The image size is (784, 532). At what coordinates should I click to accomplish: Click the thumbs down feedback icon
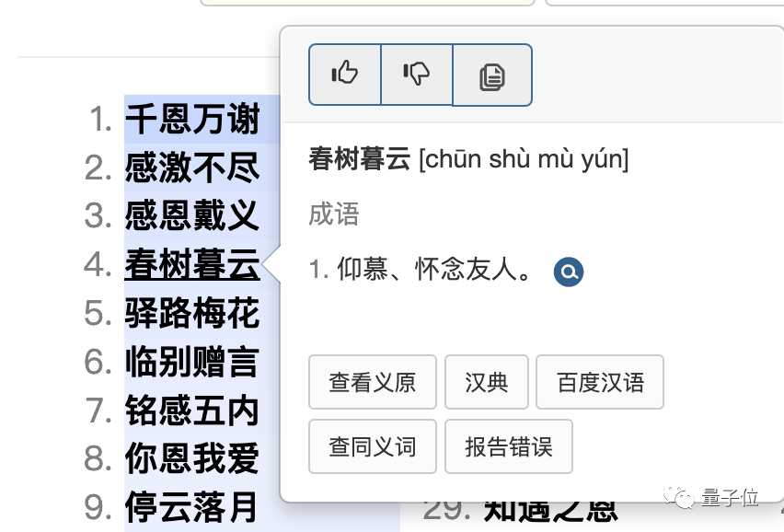417,75
